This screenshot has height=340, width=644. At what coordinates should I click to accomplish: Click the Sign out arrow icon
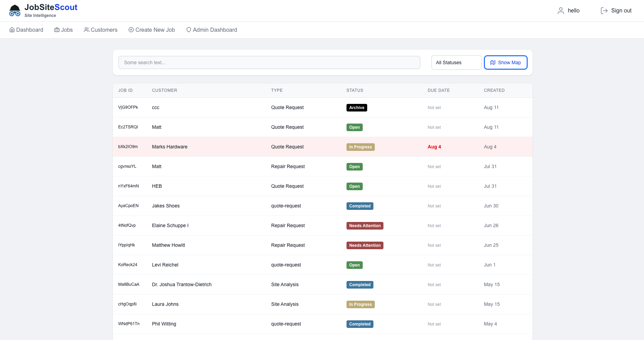[604, 10]
